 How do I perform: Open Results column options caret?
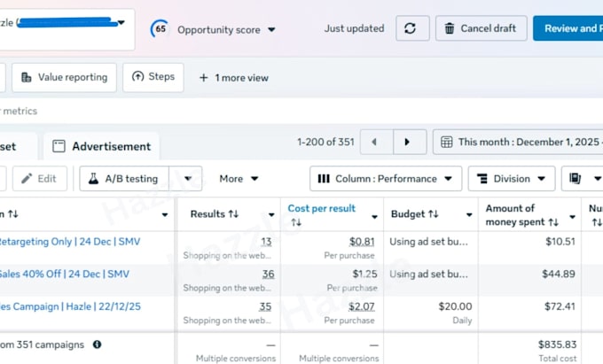pos(271,214)
